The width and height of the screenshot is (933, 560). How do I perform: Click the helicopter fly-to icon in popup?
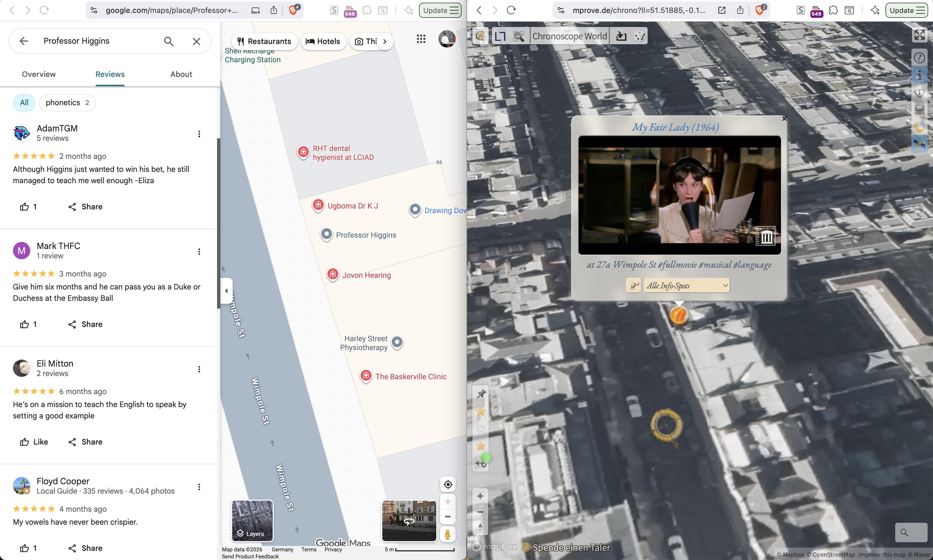634,285
